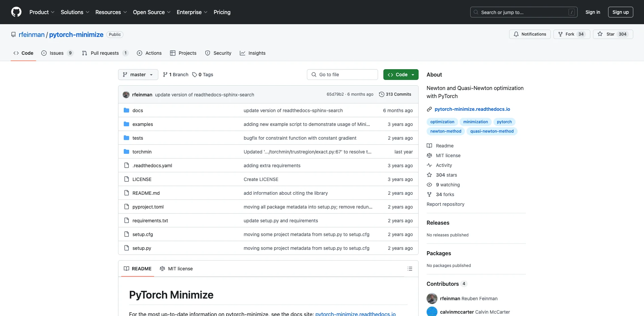Screen dimensions: 644x316
Task: Open the Activity link
Action: [439, 165]
